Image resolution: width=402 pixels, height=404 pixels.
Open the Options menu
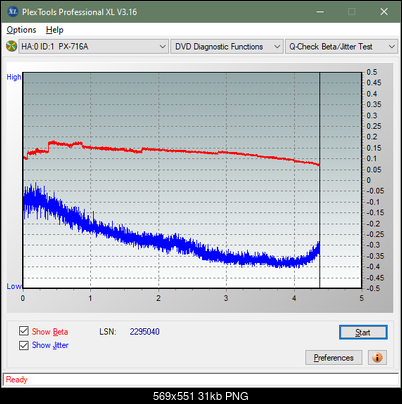coord(21,30)
